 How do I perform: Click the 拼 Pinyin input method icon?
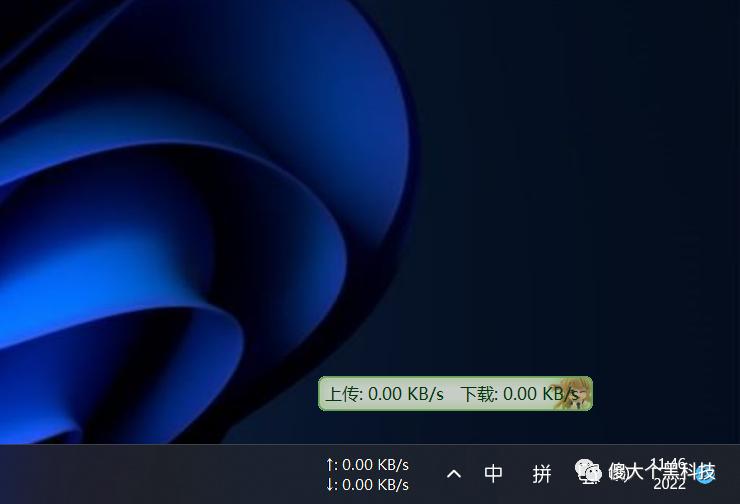point(542,474)
